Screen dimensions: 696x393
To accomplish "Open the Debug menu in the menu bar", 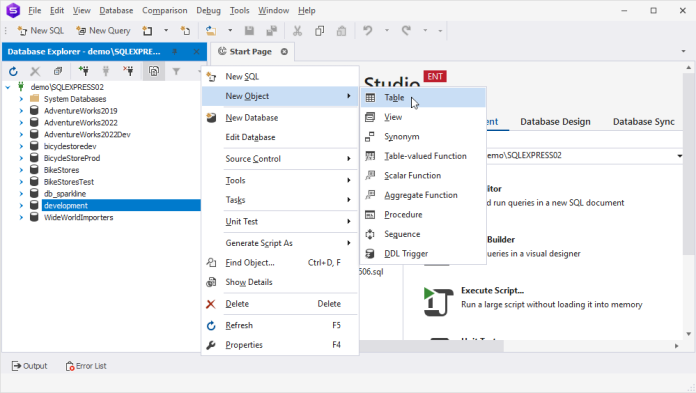I will (208, 10).
